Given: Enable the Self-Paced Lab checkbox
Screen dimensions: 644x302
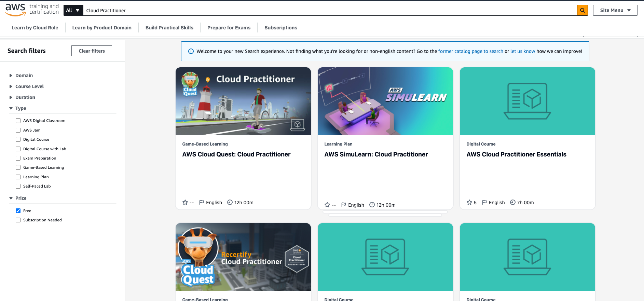Looking at the screenshot, I should coord(18,186).
